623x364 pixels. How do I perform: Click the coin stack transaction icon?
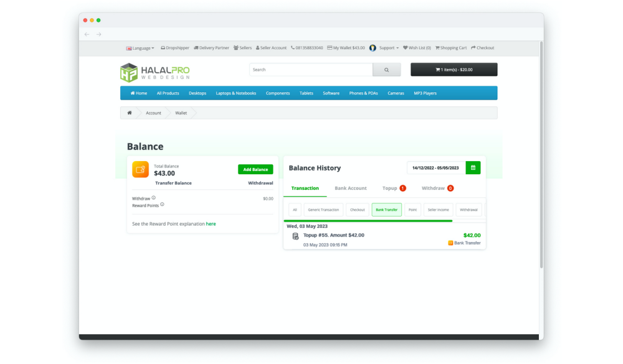coord(295,236)
